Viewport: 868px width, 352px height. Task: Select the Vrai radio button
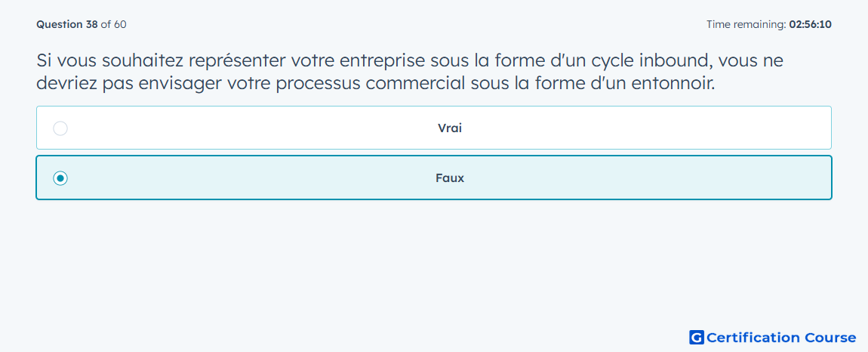coord(60,128)
